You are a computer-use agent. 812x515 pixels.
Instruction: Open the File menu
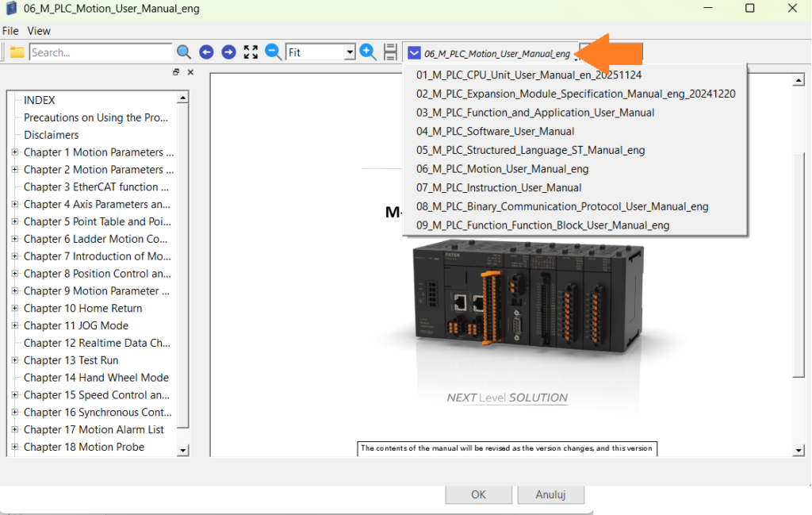point(10,31)
